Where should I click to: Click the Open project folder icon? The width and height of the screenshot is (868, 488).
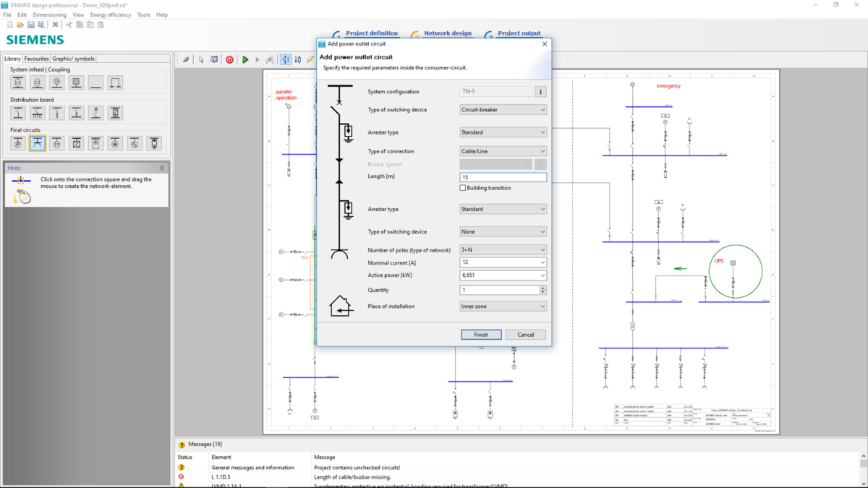(20, 25)
